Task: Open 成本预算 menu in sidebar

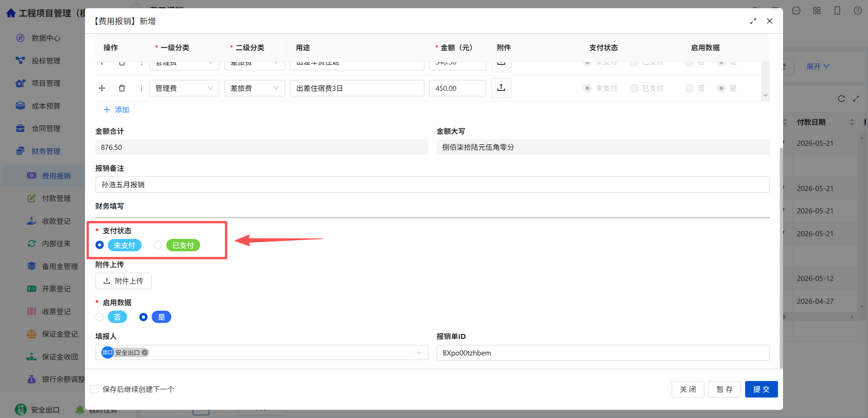Action: click(46, 106)
